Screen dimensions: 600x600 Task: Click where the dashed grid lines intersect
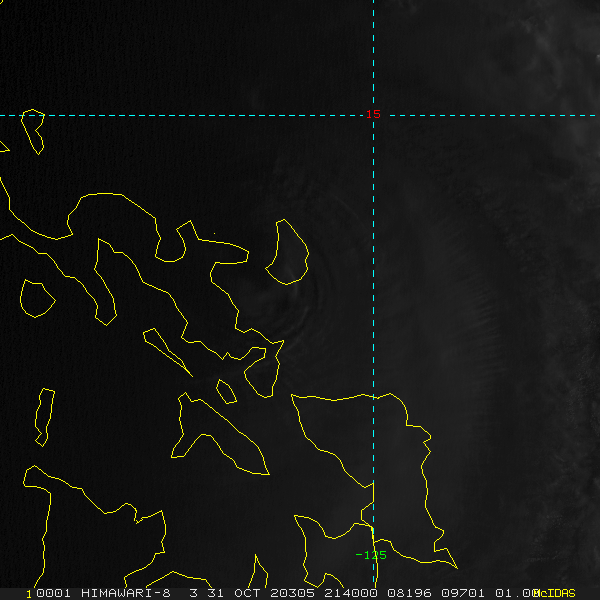373,115
